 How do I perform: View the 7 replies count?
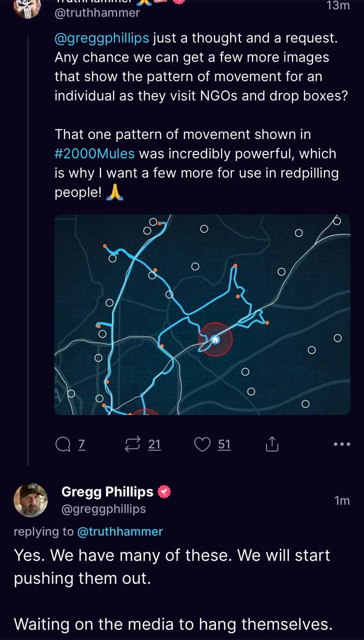click(x=81, y=444)
